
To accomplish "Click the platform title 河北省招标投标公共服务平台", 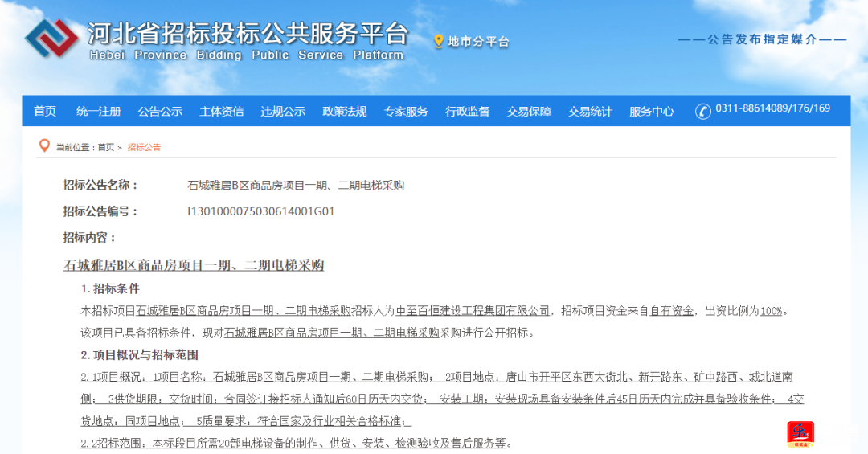I will 249,34.
